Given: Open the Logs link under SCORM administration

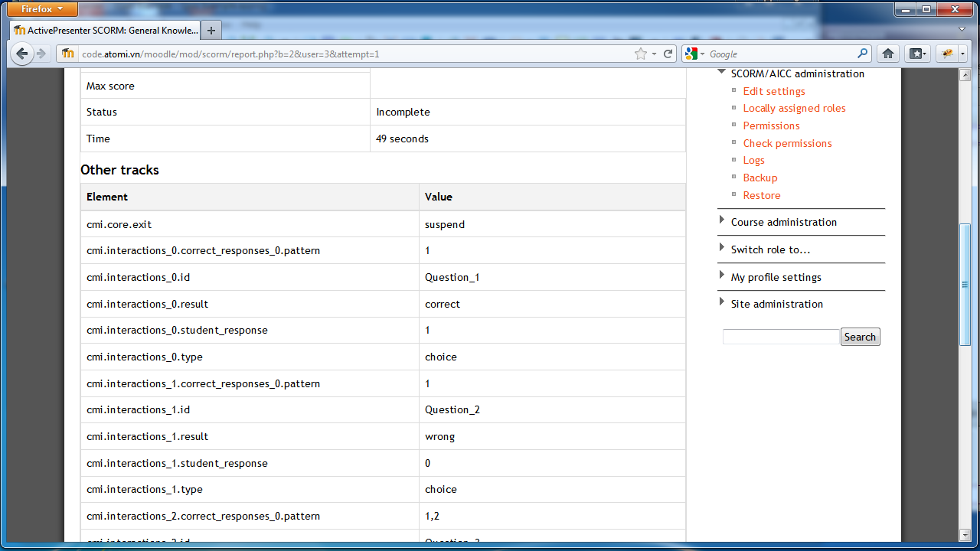Looking at the screenshot, I should pyautogui.click(x=753, y=160).
